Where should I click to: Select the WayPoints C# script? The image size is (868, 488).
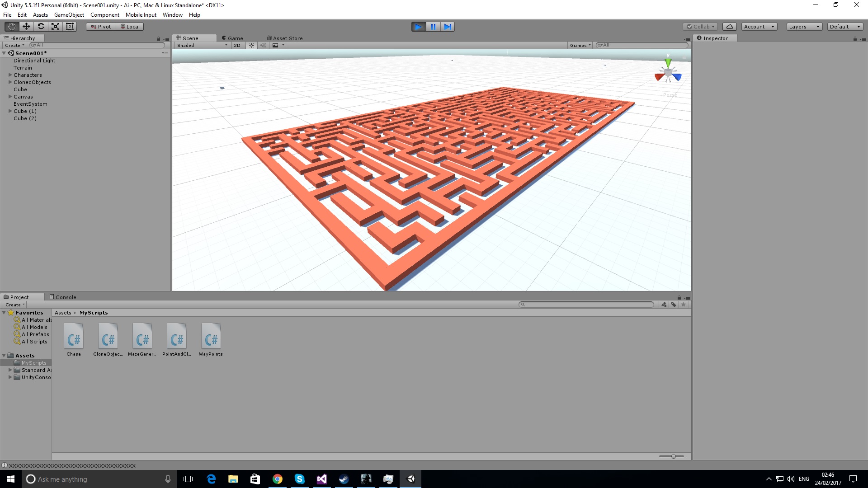point(211,340)
